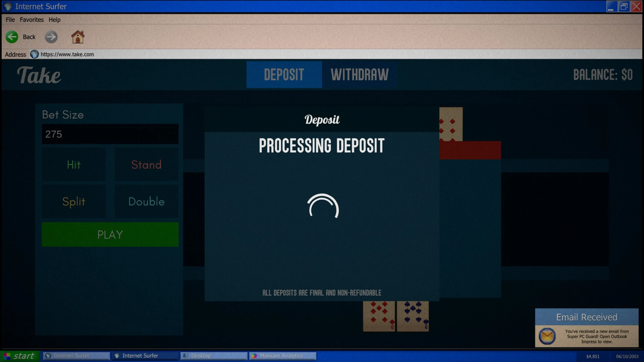Click the Bet Size input field
Viewport: 644px width, 362px height.
click(110, 134)
